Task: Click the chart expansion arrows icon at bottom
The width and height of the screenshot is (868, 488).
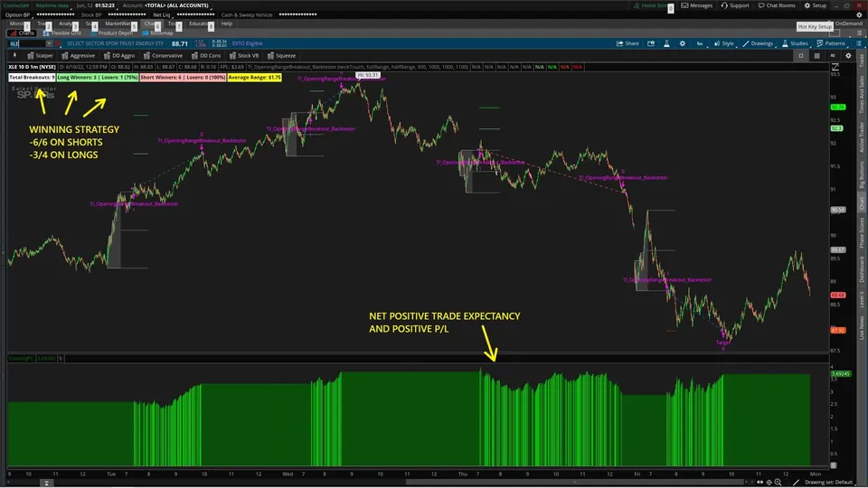Action: (x=760, y=483)
